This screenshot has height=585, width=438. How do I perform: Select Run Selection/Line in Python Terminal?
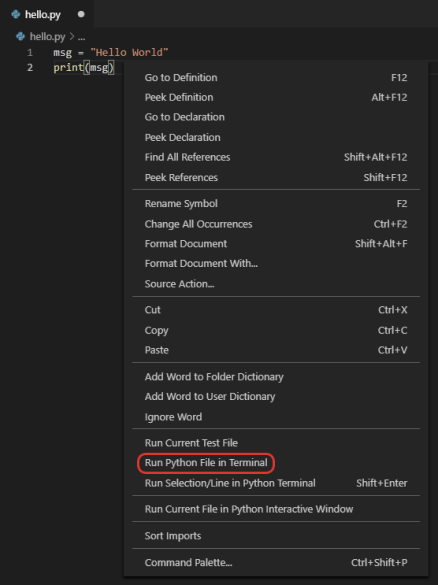click(x=276, y=483)
